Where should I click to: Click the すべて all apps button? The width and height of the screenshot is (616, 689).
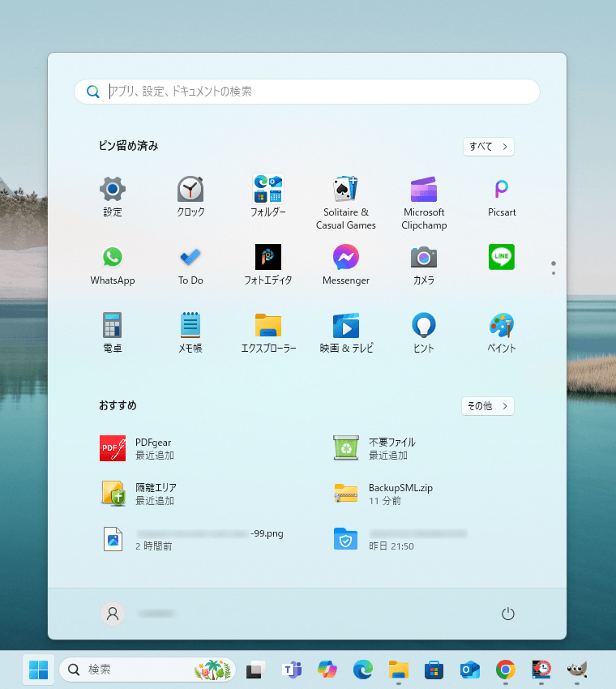tap(488, 147)
